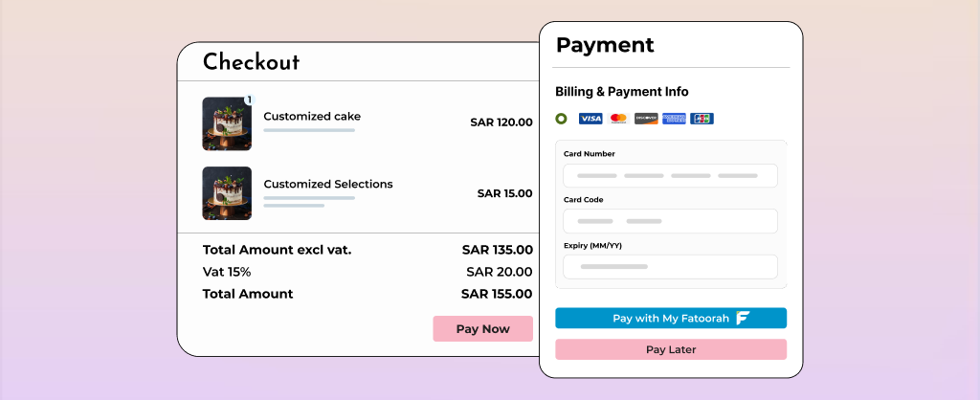Open the Customized cake product thumbnail
980x400 pixels.
[227, 123]
